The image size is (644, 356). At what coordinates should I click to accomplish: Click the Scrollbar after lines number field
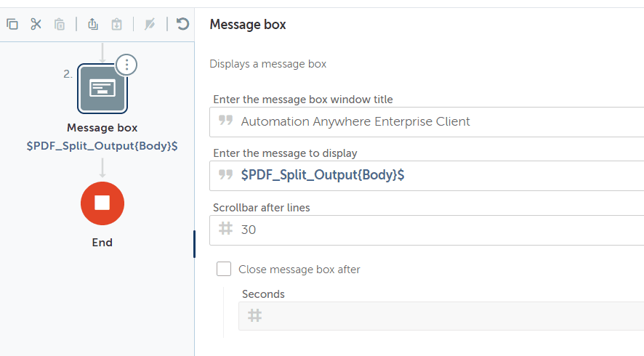point(436,230)
